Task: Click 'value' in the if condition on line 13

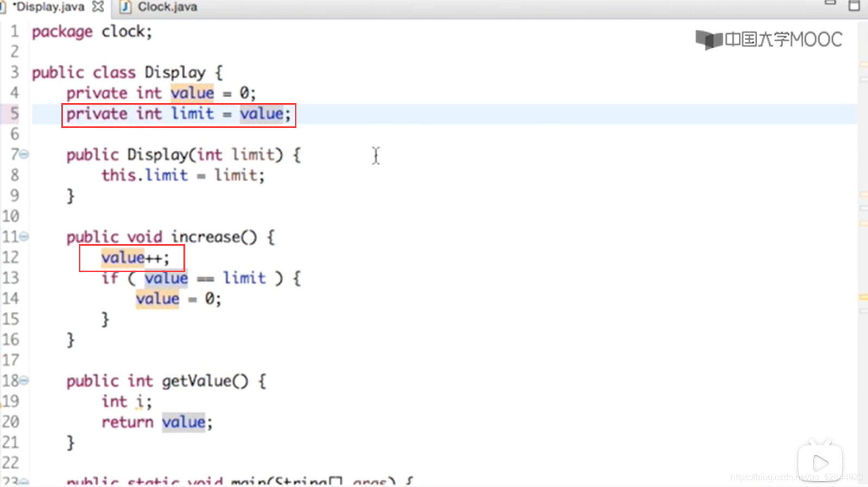Action: point(166,278)
